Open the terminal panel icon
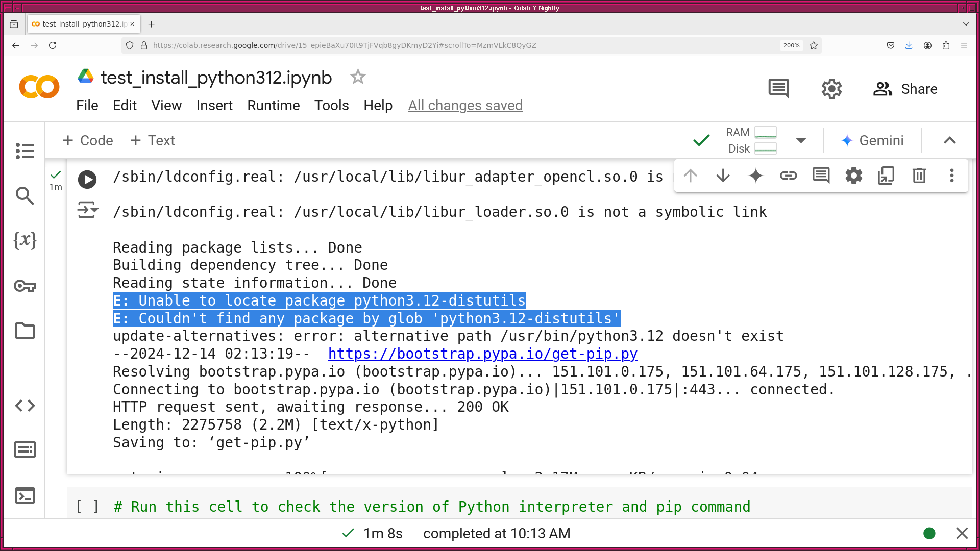Viewport: 980px width, 551px height. [x=24, y=496]
